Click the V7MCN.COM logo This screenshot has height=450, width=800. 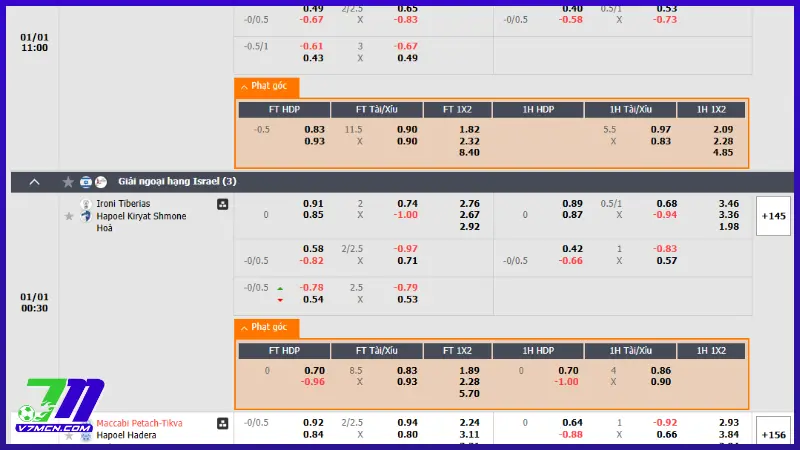(x=60, y=402)
